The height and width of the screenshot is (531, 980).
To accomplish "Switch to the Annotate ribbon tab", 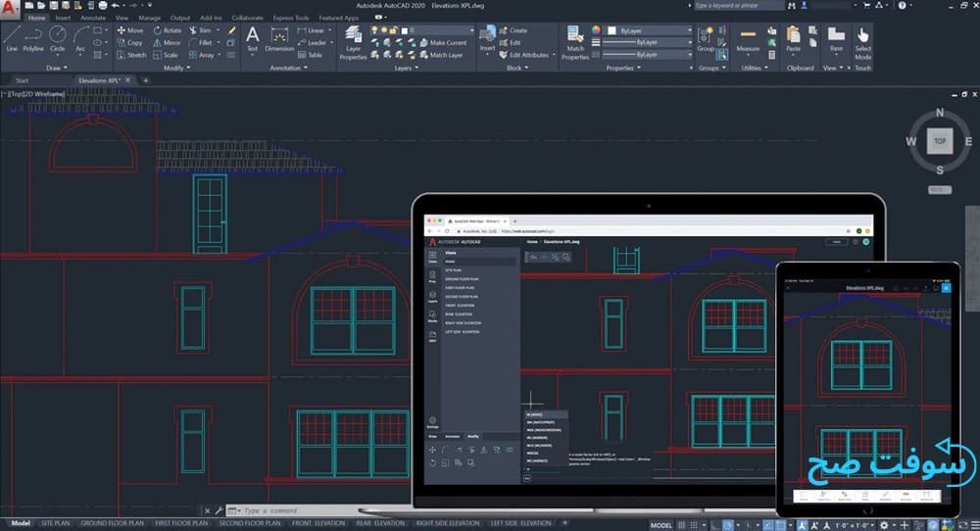I will pos(93,18).
